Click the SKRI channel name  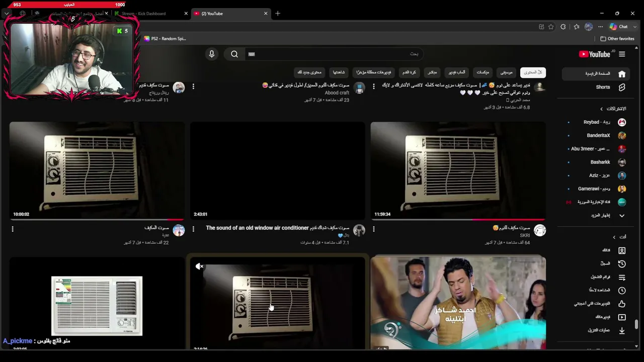coord(525,235)
